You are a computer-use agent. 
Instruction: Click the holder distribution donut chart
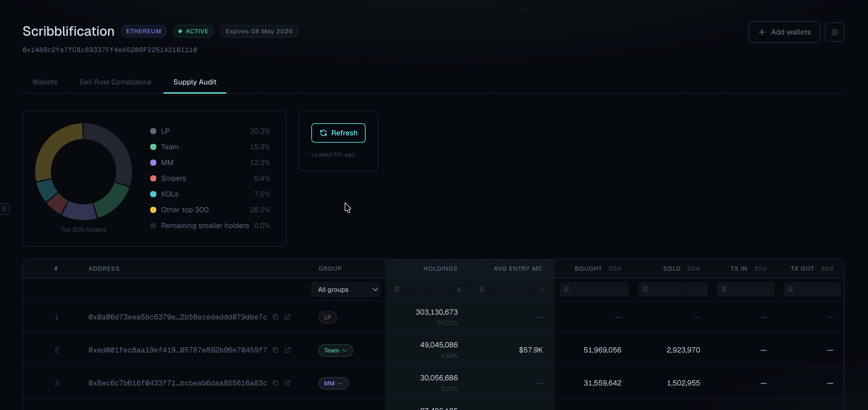[84, 171]
